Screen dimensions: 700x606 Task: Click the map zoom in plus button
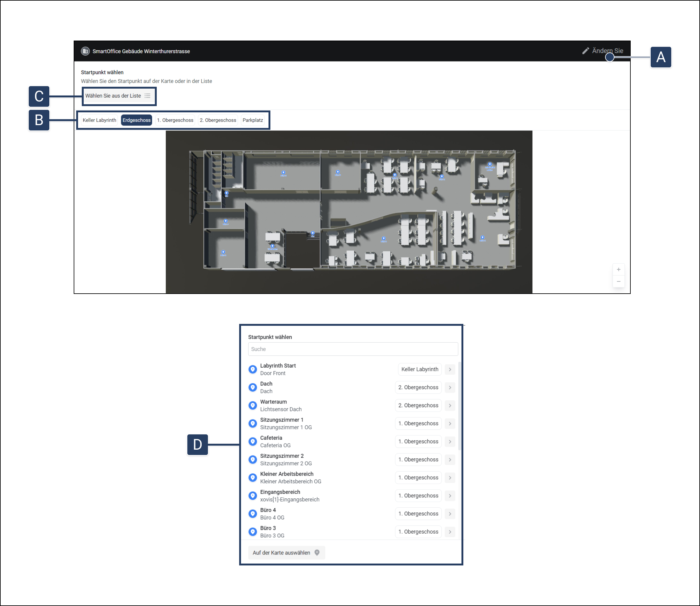coord(618,270)
